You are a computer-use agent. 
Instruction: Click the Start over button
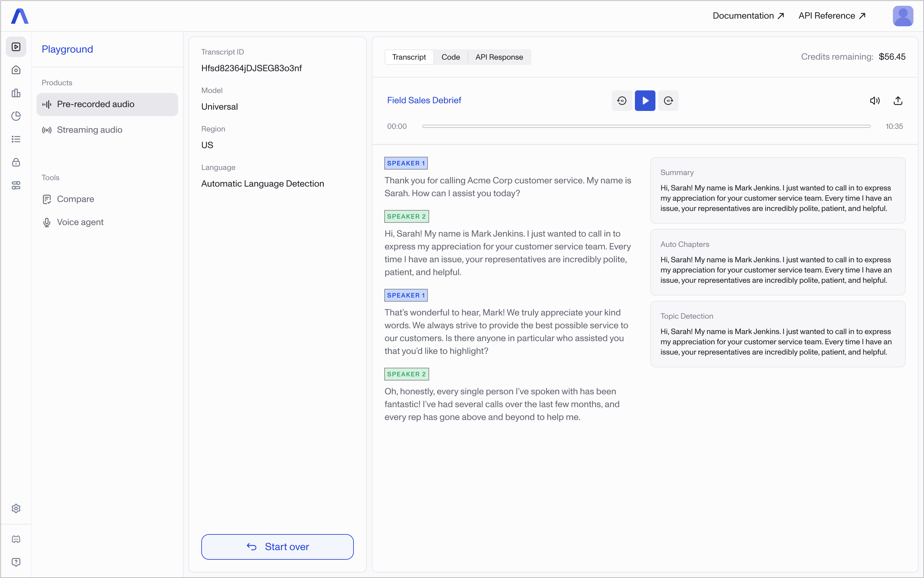pyautogui.click(x=278, y=547)
